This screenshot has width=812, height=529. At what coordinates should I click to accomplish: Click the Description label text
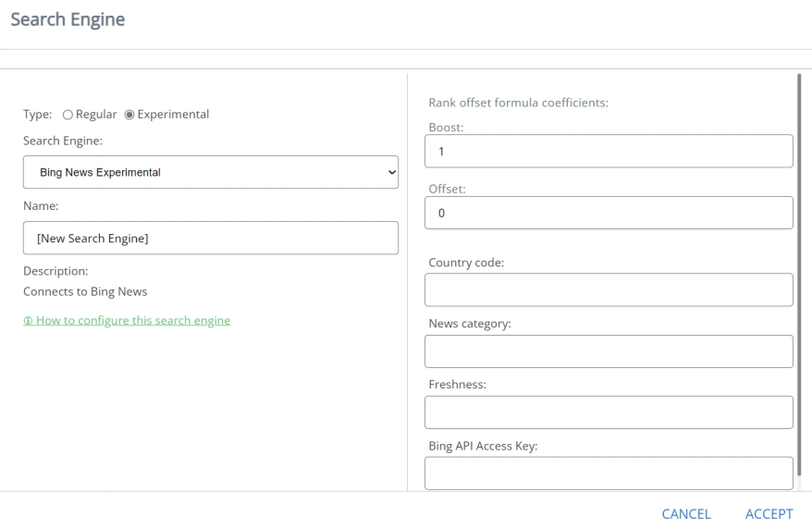55,271
